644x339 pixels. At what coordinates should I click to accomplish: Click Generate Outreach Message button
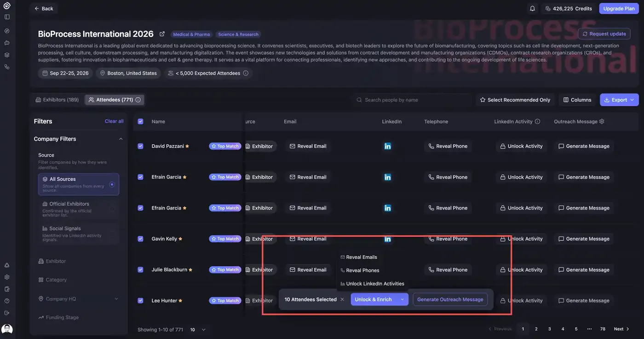(x=450, y=299)
